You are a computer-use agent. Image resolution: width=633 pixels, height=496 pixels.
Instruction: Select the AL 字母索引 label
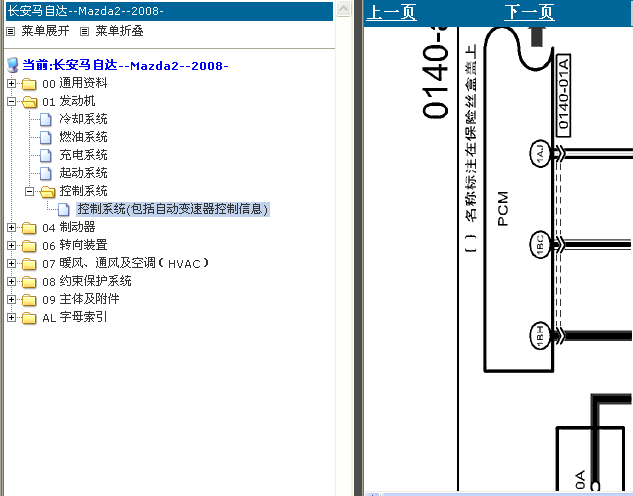coord(75,317)
